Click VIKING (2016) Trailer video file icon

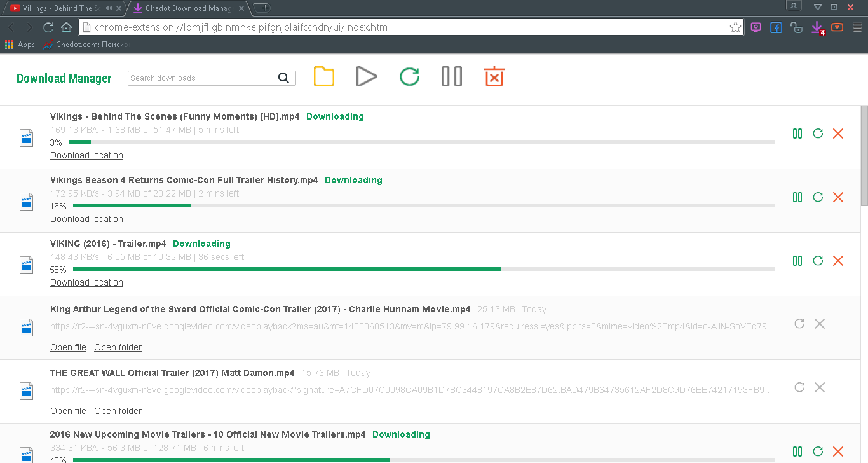click(26, 265)
